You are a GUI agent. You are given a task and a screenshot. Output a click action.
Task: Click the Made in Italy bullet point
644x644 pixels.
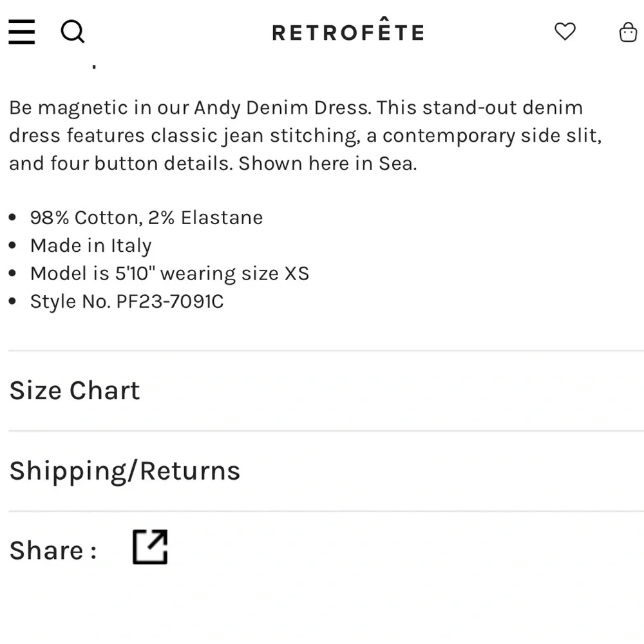[90, 245]
